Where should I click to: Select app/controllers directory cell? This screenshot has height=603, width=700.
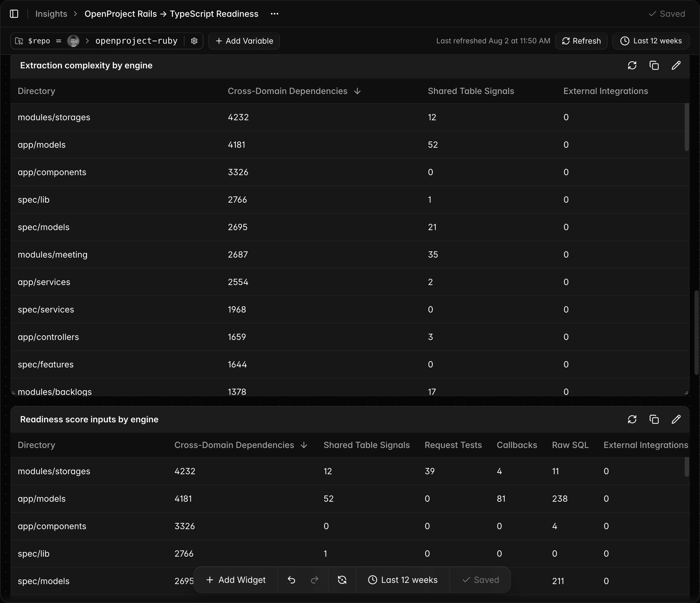coord(48,337)
